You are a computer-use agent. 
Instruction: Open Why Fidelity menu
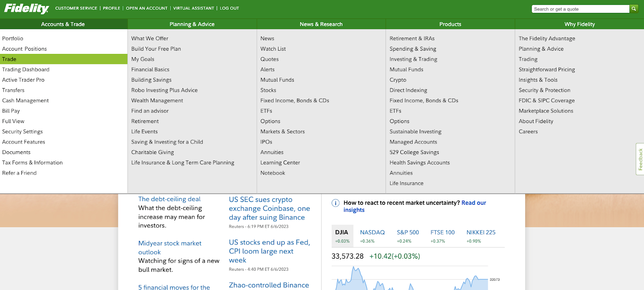tap(580, 24)
